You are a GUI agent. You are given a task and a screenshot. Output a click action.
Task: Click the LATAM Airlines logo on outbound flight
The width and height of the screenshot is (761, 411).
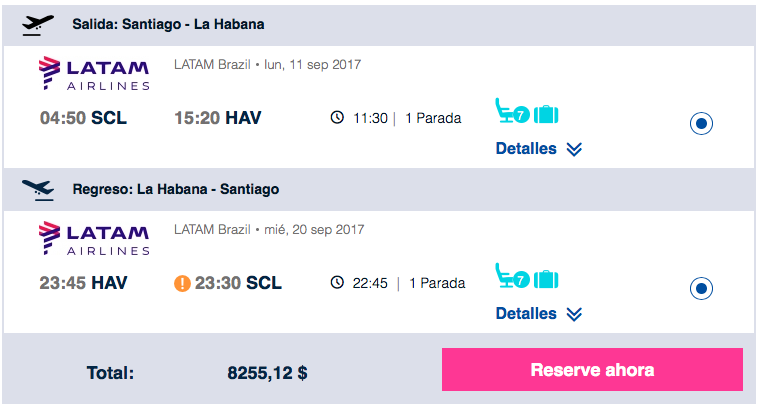tap(94, 74)
